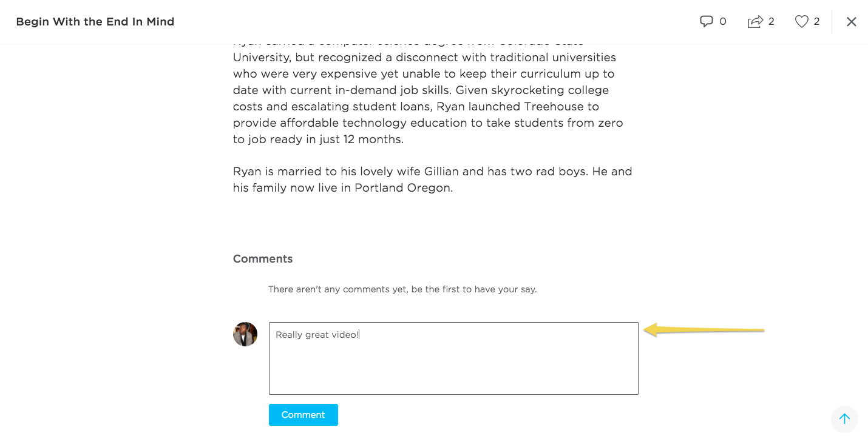The height and width of the screenshot is (447, 868).
Task: Click the share count beside the share icon
Action: coord(771,22)
